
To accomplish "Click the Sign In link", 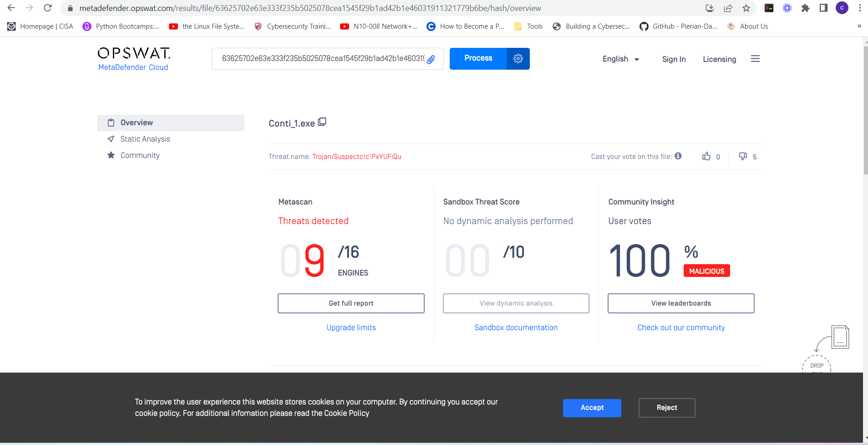I will (674, 59).
